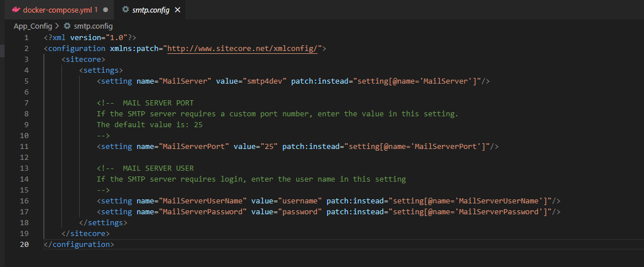
Task: Open the smtp.config breadcrumb dropdown
Action: click(x=88, y=26)
